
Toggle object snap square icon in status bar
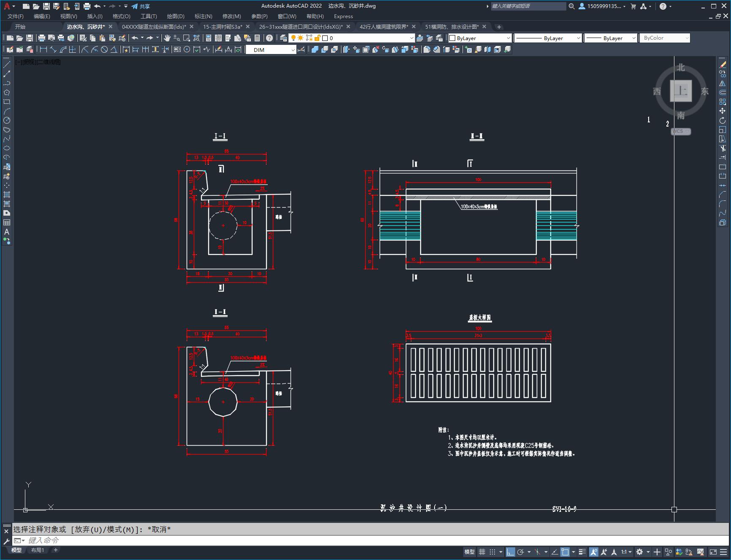565,552
